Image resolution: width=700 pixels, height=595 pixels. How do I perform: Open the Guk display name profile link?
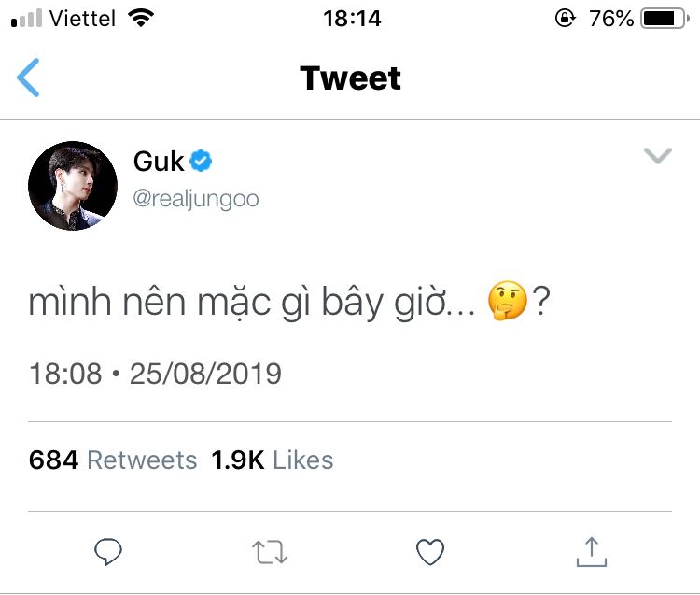[x=159, y=162]
